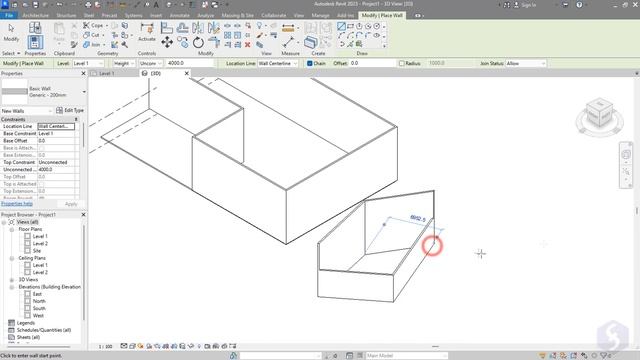Switch to the Structure ribbon tab
Viewport: 640px width, 360px height.
coord(66,16)
